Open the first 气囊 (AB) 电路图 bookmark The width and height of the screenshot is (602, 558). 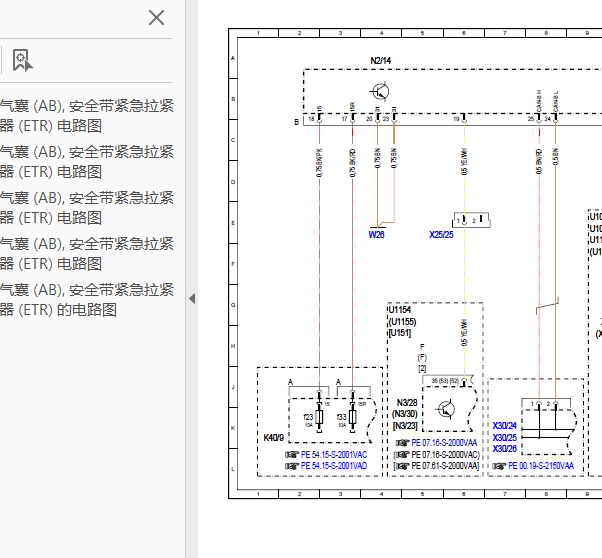87,116
